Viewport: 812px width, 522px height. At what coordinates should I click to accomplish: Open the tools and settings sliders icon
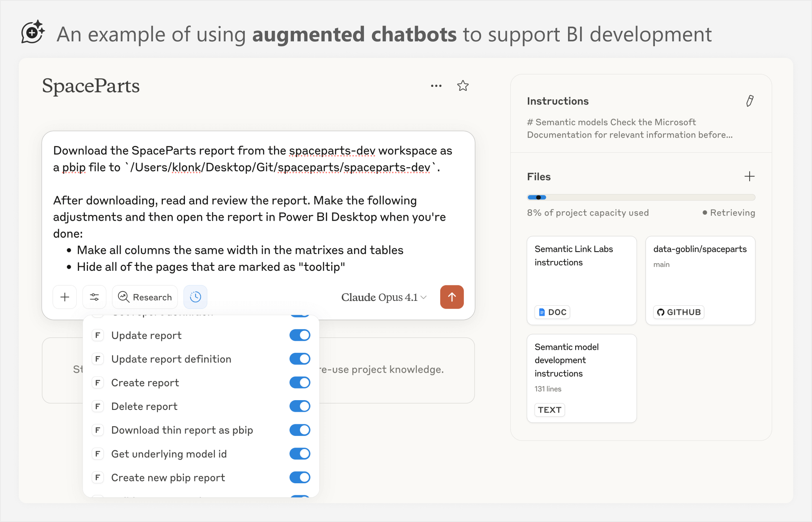[x=94, y=297]
